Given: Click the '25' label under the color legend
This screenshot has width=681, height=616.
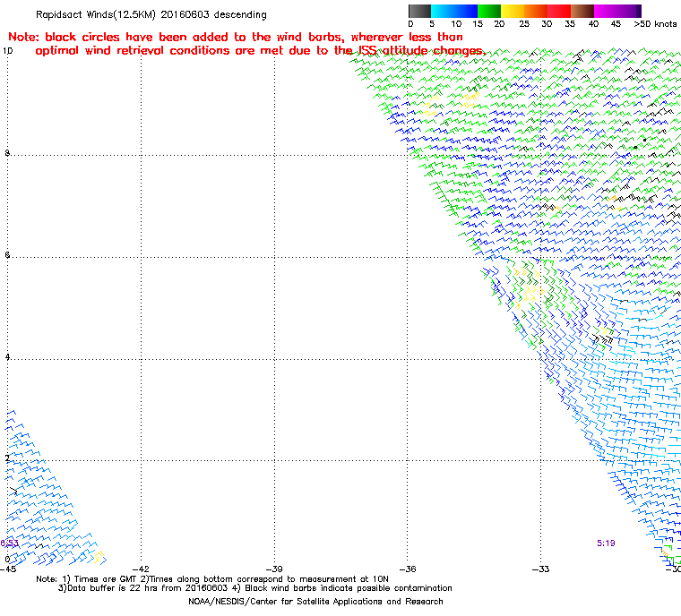Looking at the screenshot, I should [524, 24].
